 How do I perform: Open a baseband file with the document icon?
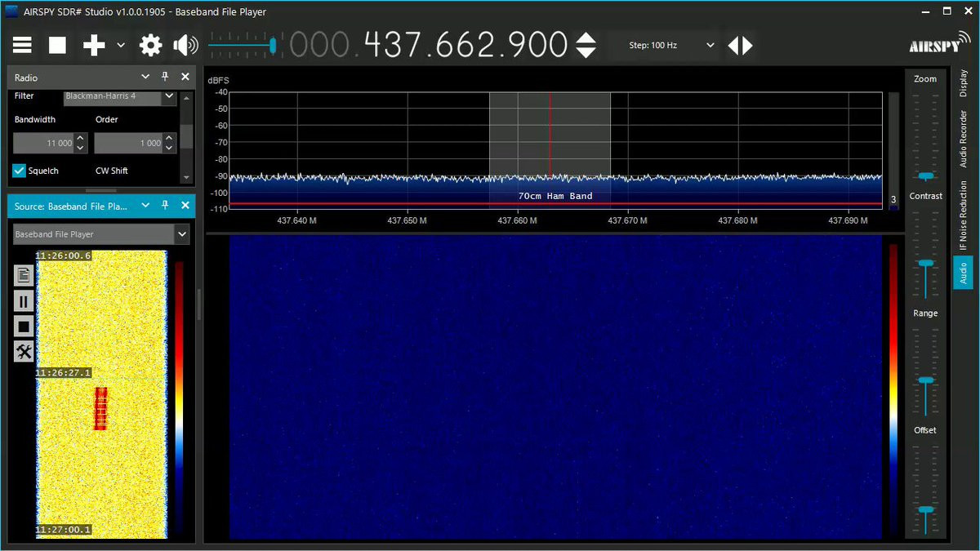pyautogui.click(x=24, y=276)
